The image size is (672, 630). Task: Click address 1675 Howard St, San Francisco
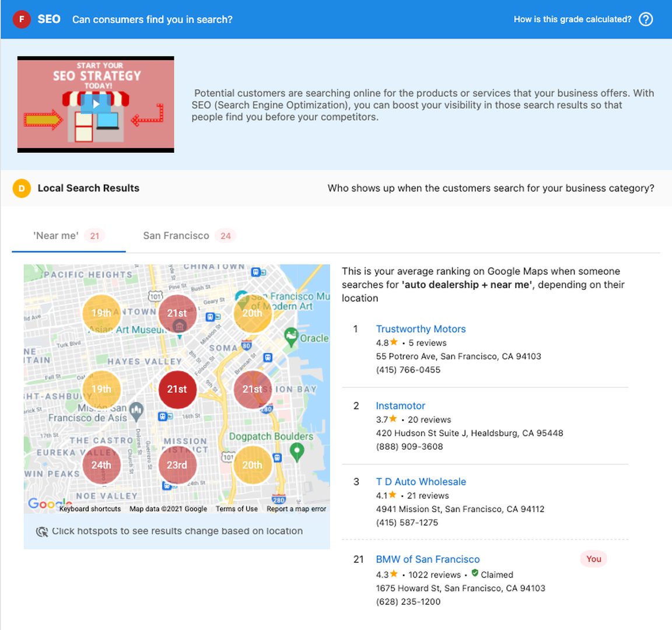click(460, 588)
